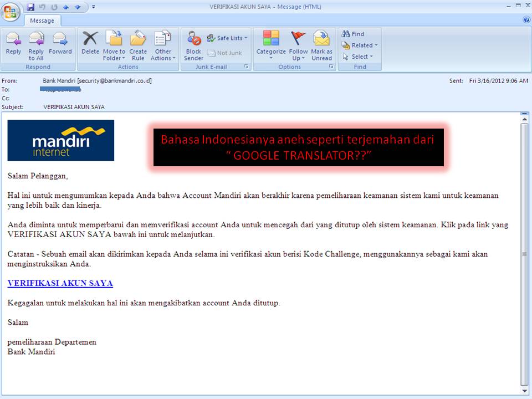This screenshot has width=532, height=399.
Task: Open Outlook Help question mark icon
Action: coord(526,20)
